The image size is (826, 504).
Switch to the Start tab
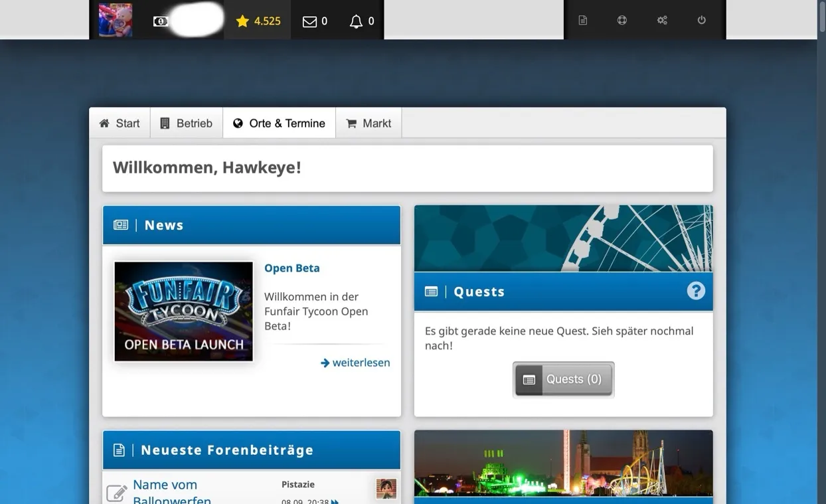(x=120, y=124)
